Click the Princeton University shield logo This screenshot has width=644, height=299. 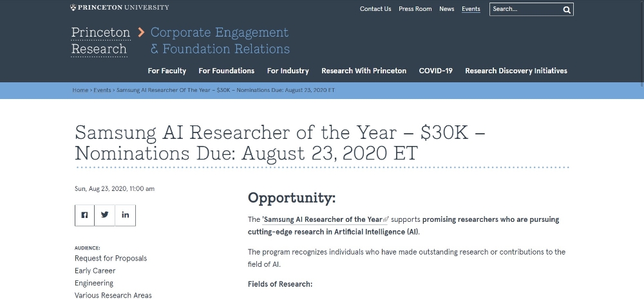pyautogui.click(x=73, y=8)
